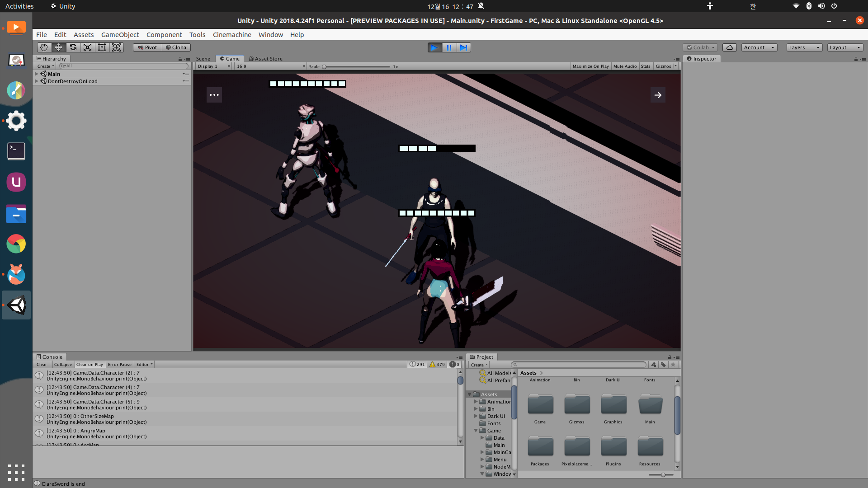Select the Rotate tool in toolbar
The height and width of the screenshot is (488, 868).
click(73, 47)
